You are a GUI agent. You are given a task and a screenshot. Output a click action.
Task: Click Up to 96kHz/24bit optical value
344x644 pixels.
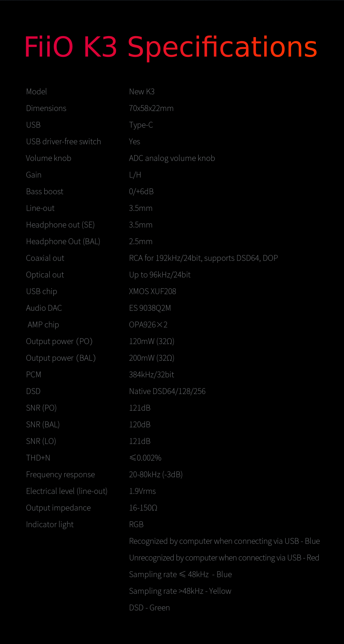[160, 275]
